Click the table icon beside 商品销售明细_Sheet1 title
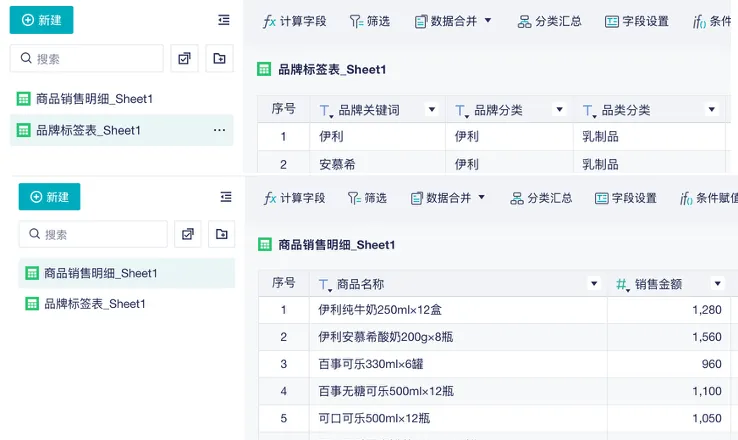The width and height of the screenshot is (738, 440). (265, 244)
